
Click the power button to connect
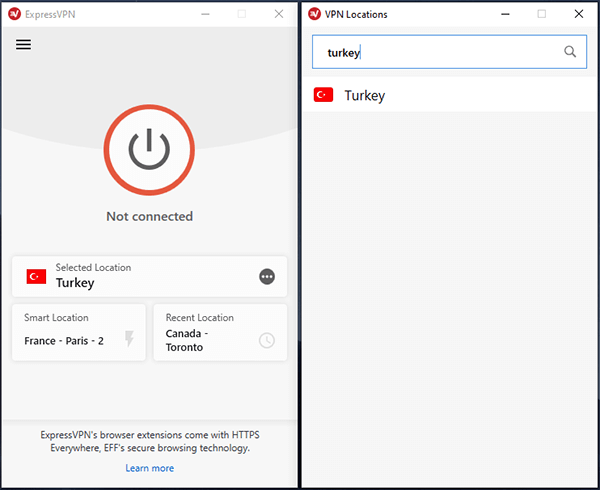[x=149, y=150]
